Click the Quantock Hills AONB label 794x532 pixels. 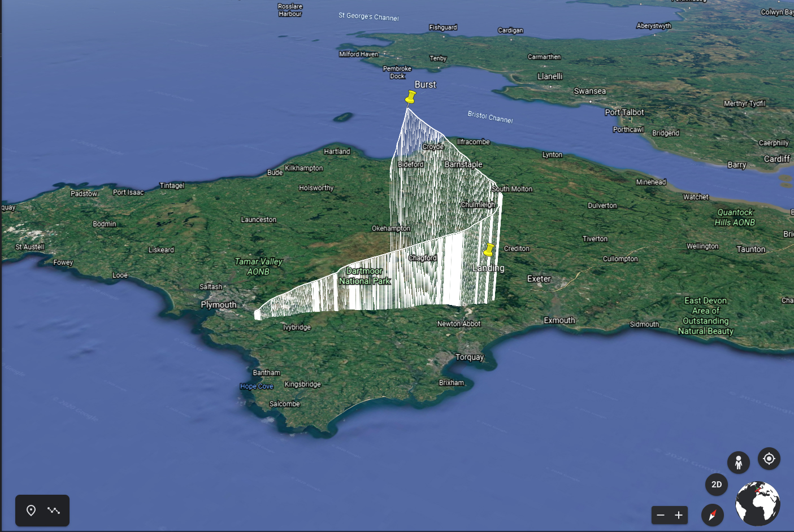click(x=735, y=217)
